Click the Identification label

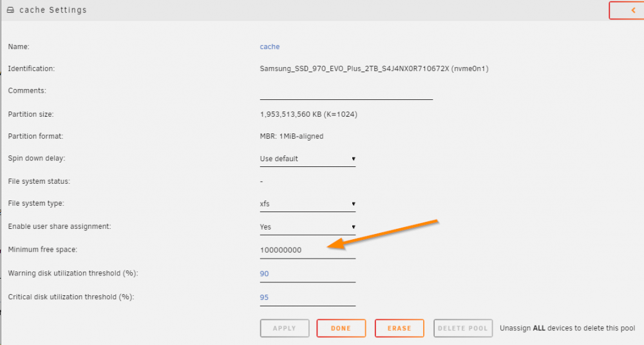[31, 68]
